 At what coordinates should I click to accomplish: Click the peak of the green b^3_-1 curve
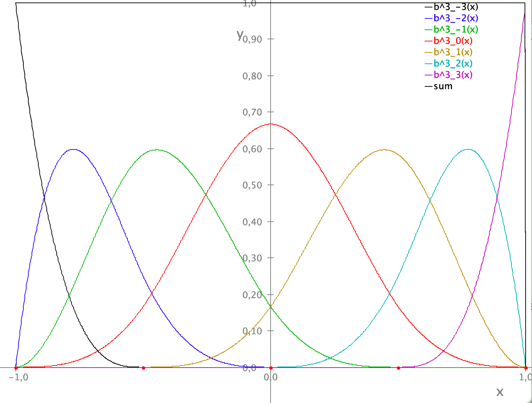click(x=158, y=150)
